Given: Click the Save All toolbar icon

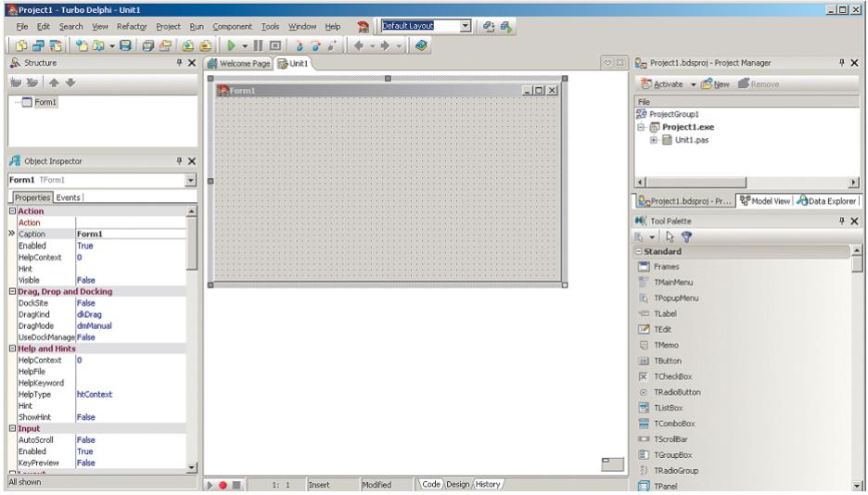Looking at the screenshot, I should [x=147, y=46].
